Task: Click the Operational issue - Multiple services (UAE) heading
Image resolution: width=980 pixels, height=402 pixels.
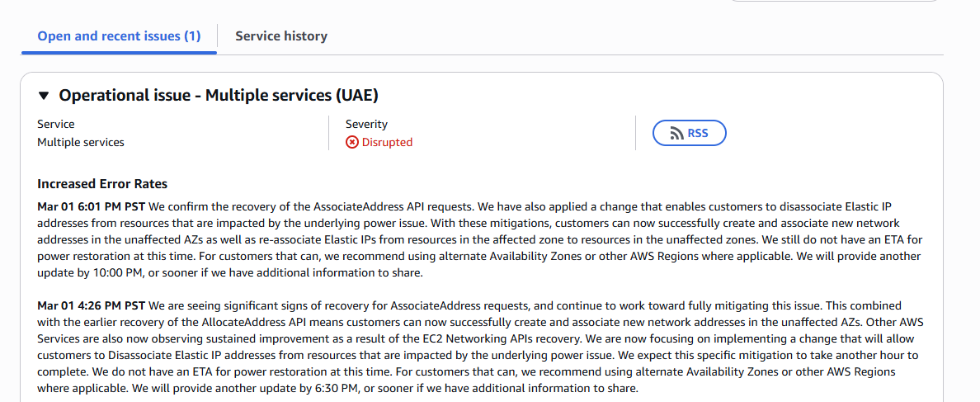Action: [218, 96]
